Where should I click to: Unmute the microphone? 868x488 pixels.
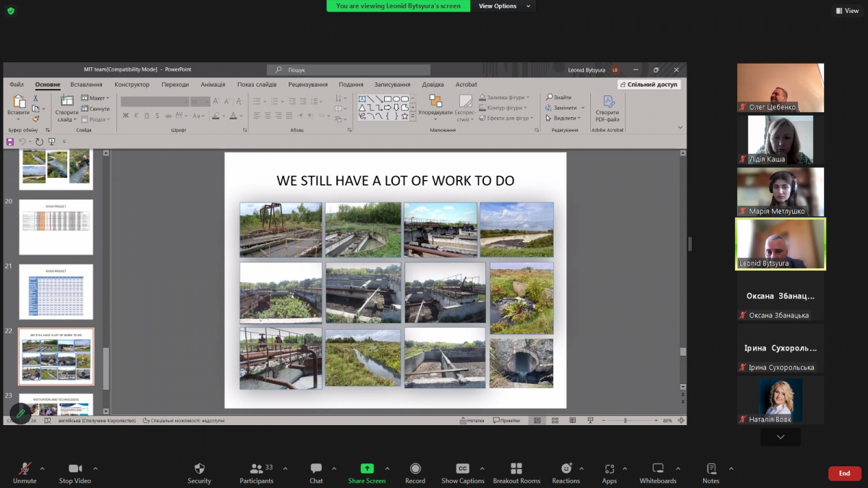coord(25,468)
